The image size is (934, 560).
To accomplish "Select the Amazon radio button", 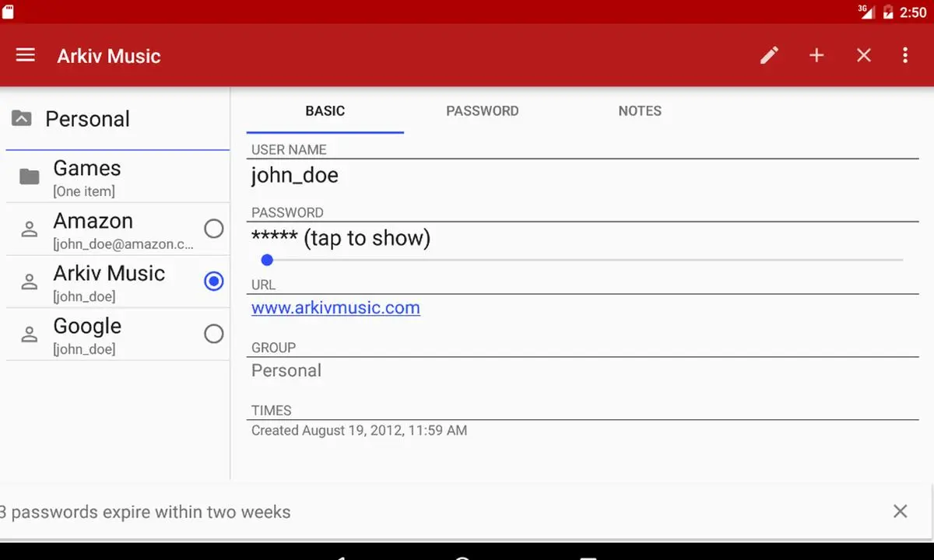I will point(213,229).
